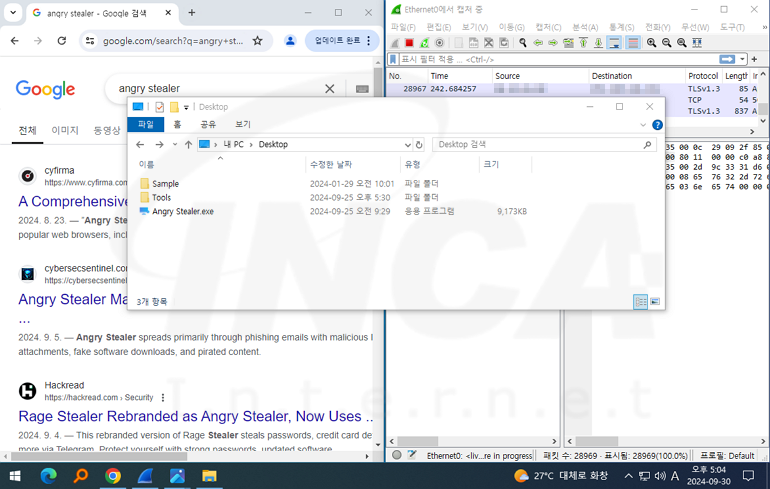770x489 pixels.
Task: Open the 파일 tab in File Explorer
Action: (x=145, y=124)
